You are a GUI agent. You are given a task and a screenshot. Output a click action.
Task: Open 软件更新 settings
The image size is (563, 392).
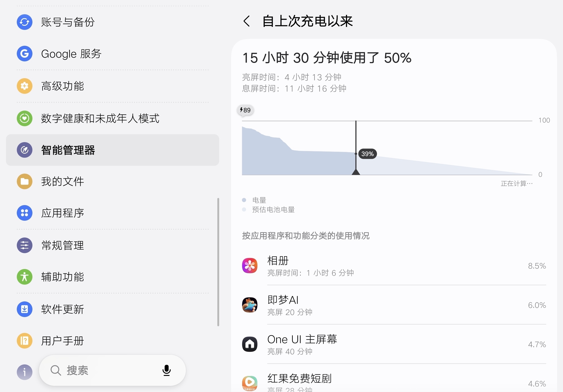click(x=112, y=309)
